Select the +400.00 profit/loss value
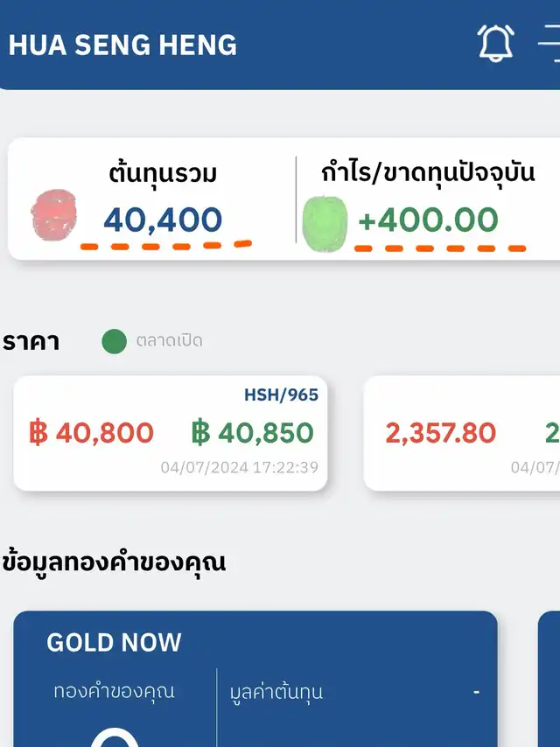 428,220
